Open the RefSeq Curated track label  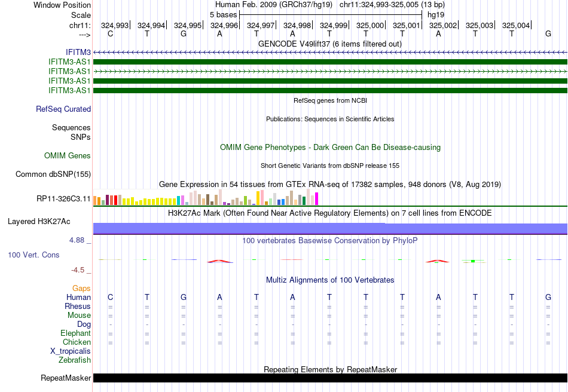63,109
